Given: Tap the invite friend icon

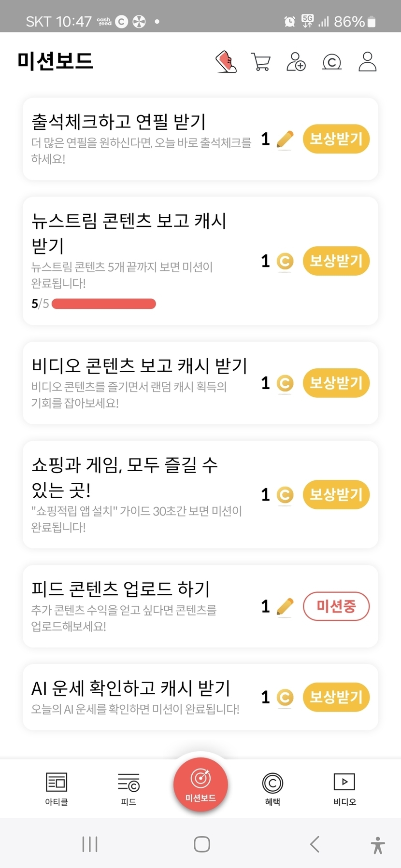Looking at the screenshot, I should point(296,62).
